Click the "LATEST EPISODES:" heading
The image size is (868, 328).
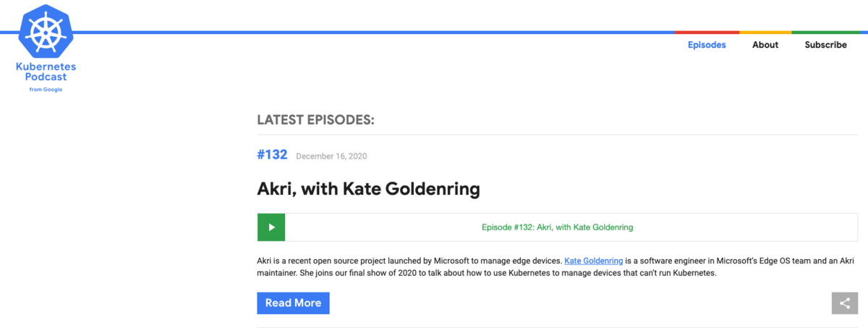(315, 119)
